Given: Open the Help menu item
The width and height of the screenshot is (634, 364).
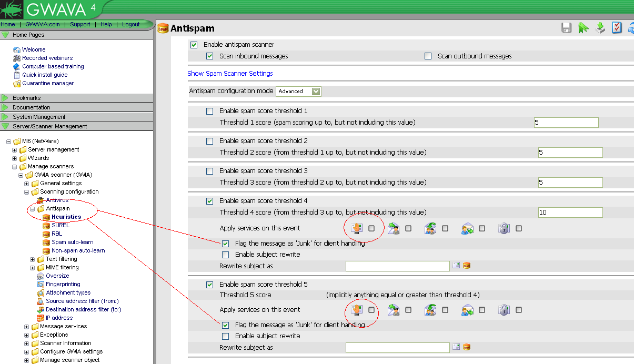Looking at the screenshot, I should (x=106, y=24).
